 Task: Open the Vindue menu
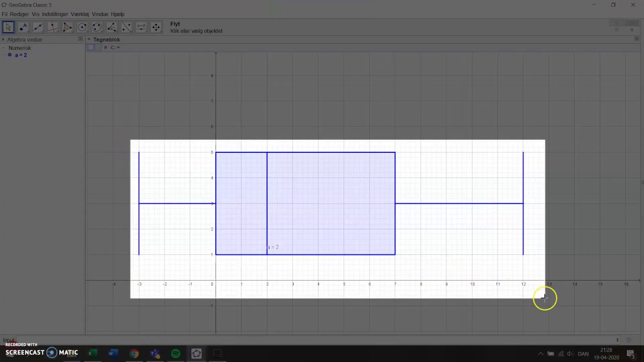pos(100,14)
